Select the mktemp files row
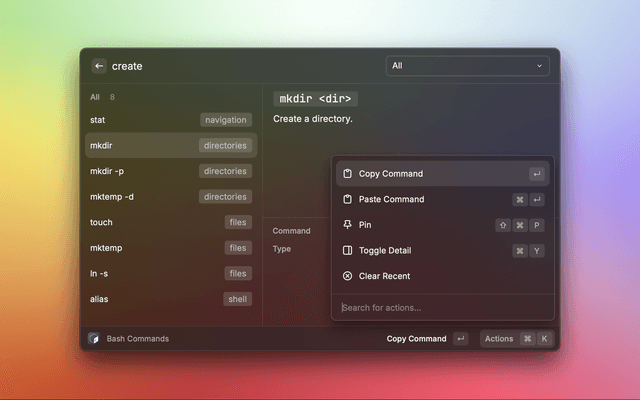This screenshot has height=400, width=640. [x=171, y=248]
